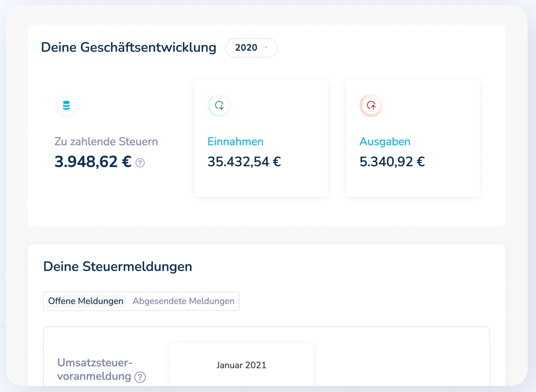Click the tax amount 3.948,62 €

click(93, 162)
